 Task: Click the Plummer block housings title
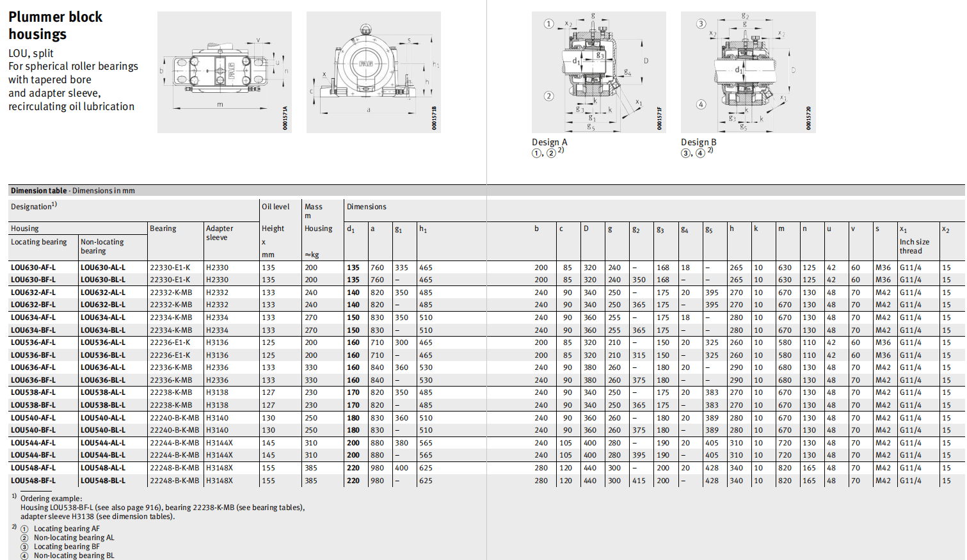(56, 26)
